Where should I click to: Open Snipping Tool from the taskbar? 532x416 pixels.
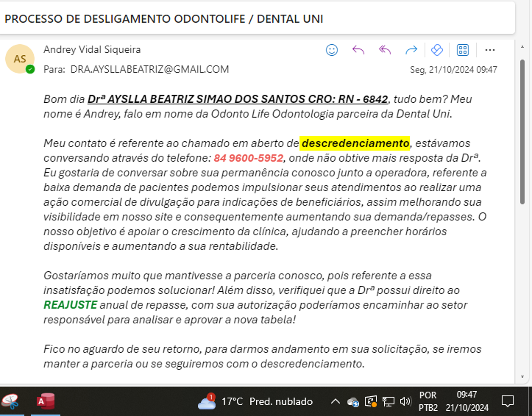tap(10, 402)
